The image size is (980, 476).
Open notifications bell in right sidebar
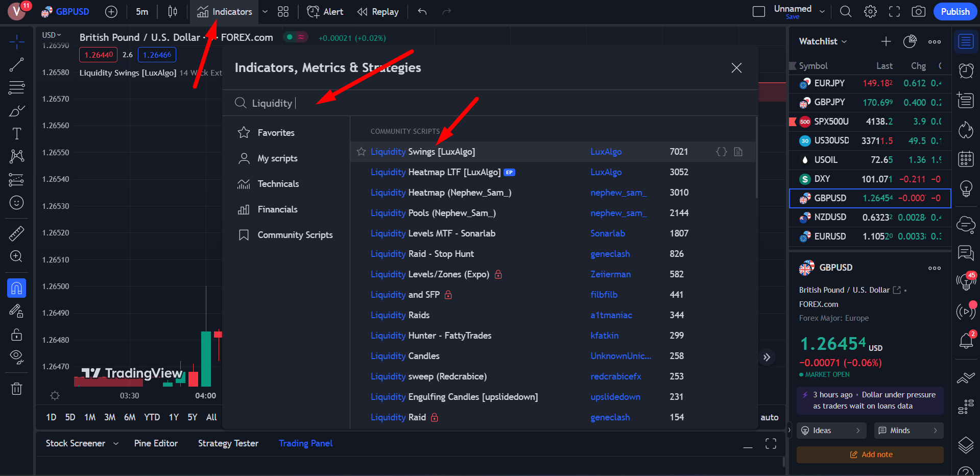tap(966, 340)
